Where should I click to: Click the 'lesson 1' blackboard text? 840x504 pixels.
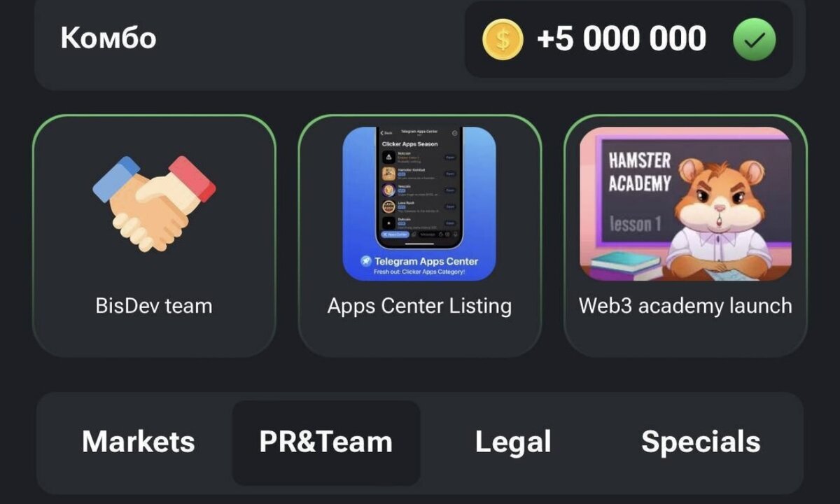coord(636,224)
